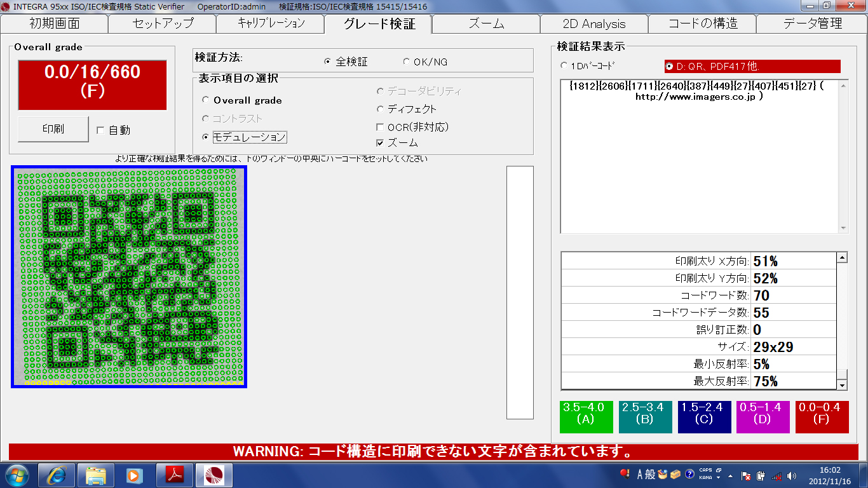Click the KANA indicator in language bar
The height and width of the screenshot is (488, 868).
pyautogui.click(x=705, y=478)
